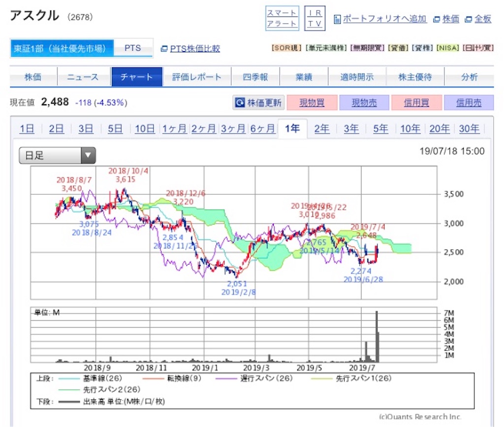Click the portfolio add document icon

point(337,20)
